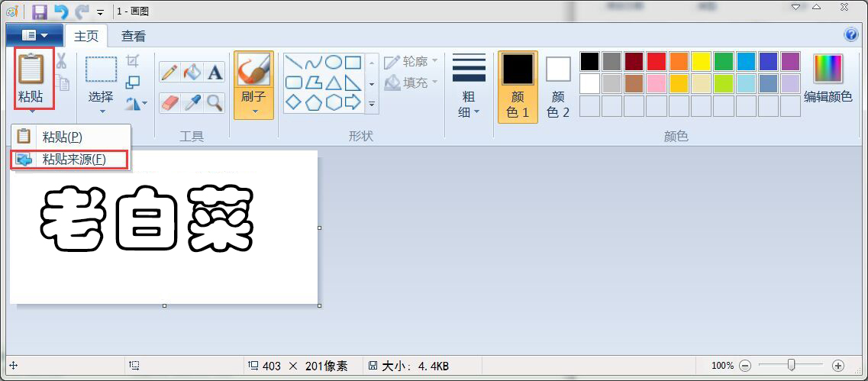
Task: Click the Resize icon
Action: (x=133, y=83)
